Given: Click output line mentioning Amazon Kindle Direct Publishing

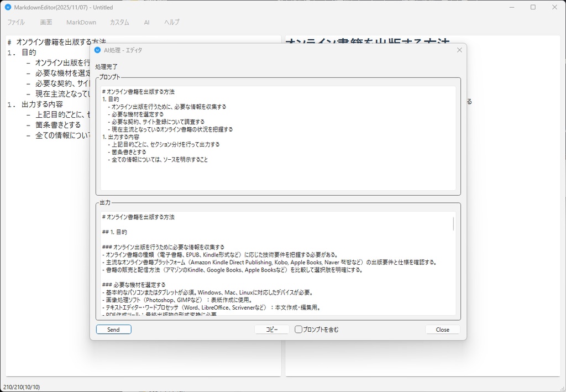Looking at the screenshot, I should (270, 263).
